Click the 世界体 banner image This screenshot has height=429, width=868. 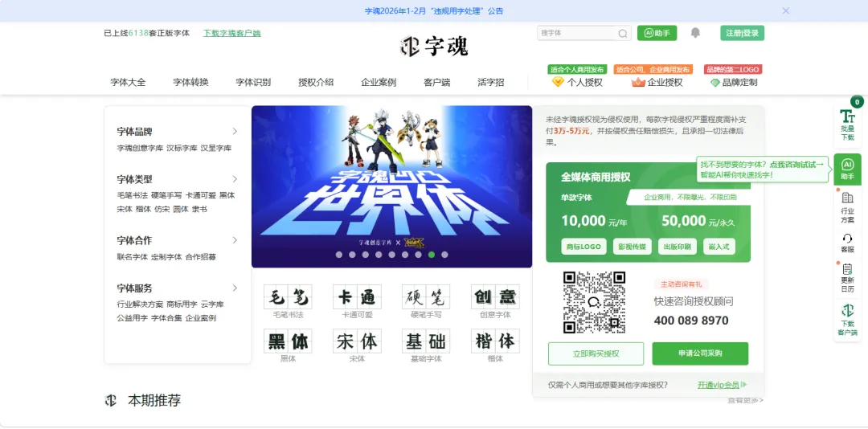392,186
